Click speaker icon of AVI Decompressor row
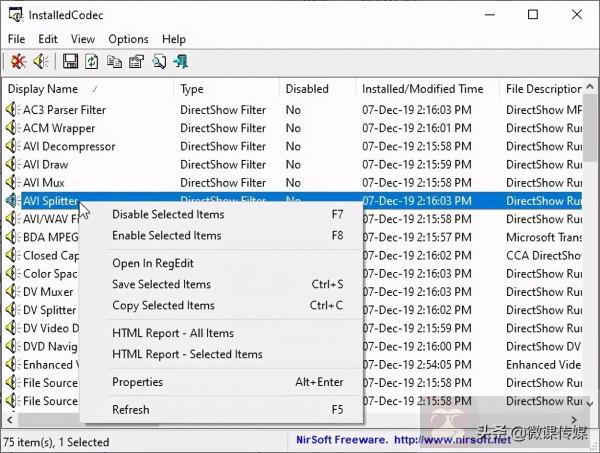The width and height of the screenshot is (600, 453). tap(13, 146)
